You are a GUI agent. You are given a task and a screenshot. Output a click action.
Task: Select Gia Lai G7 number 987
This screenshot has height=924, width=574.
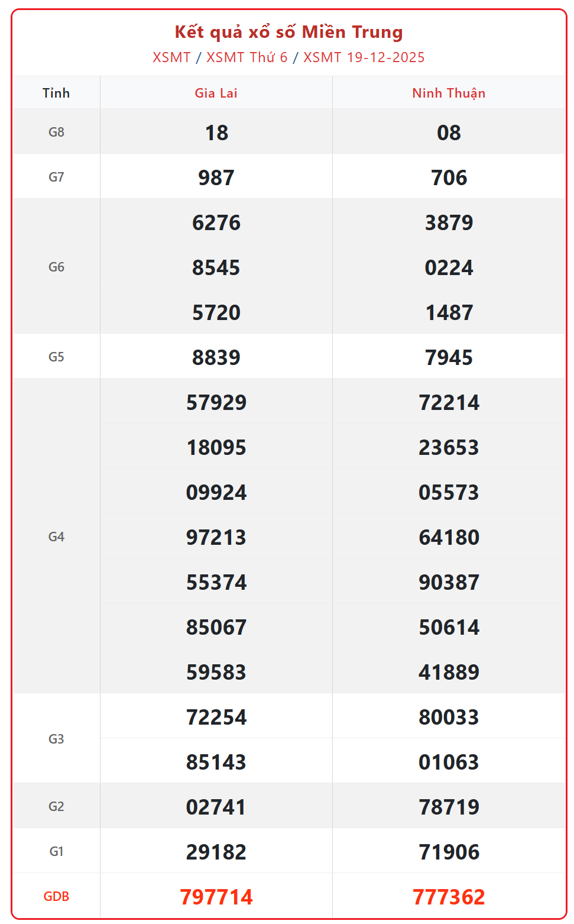(216, 177)
